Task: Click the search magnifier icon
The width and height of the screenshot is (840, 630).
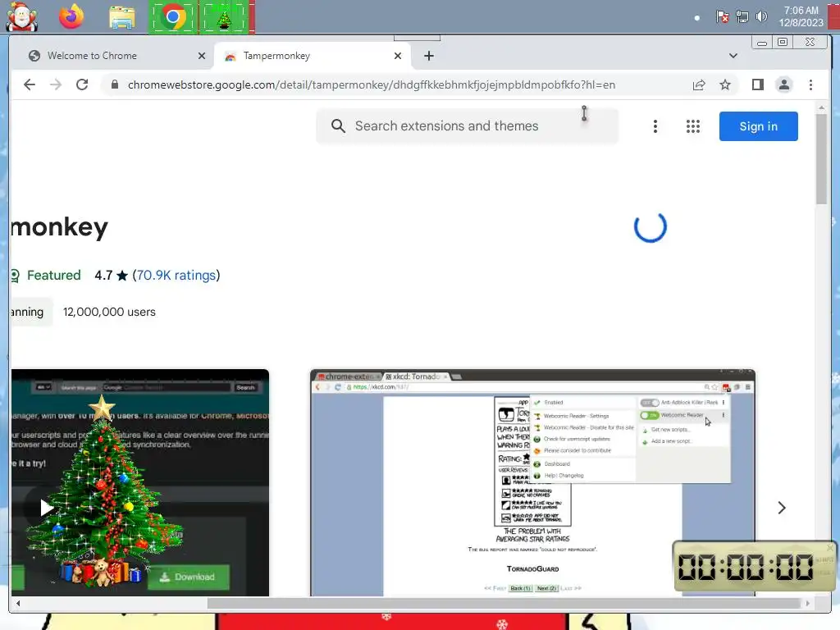Action: click(x=338, y=126)
